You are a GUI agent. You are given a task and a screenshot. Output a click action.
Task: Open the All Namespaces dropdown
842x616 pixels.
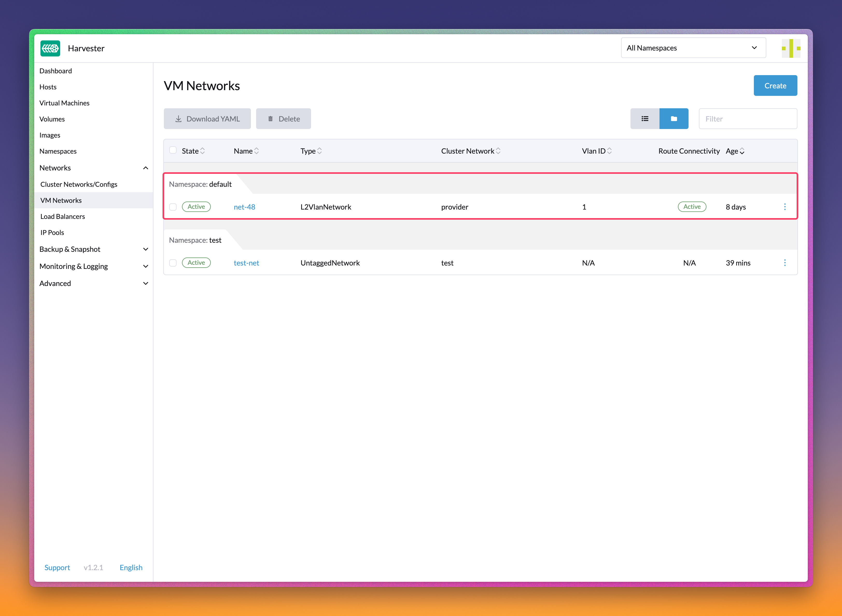693,48
